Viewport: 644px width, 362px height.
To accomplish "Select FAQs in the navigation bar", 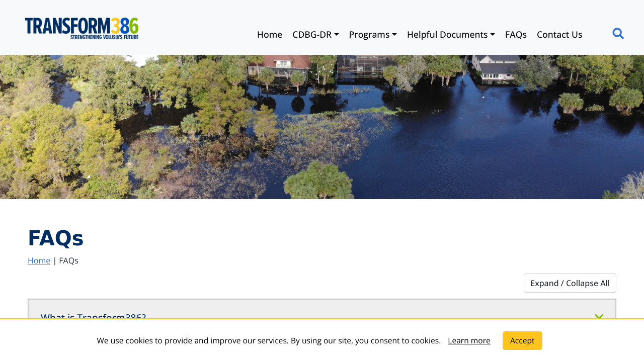I will pos(516,35).
